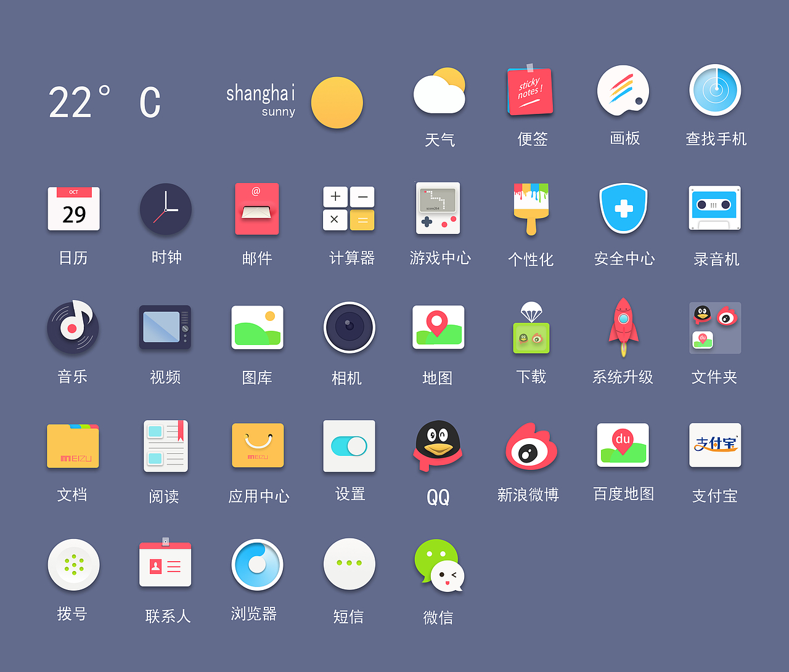This screenshot has height=672, width=789.
Task: Launch the 浏览器 browser icon
Action: tap(257, 565)
